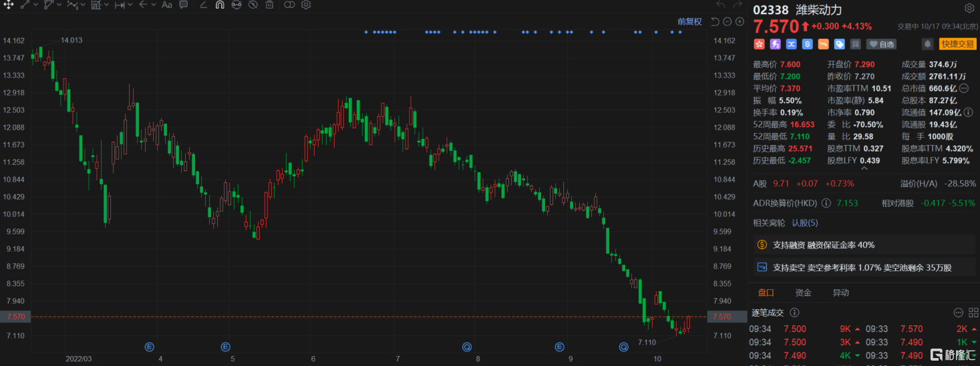This screenshot has height=366, width=980.
Task: Click the Hong Kong market flag badge
Action: tap(760, 44)
